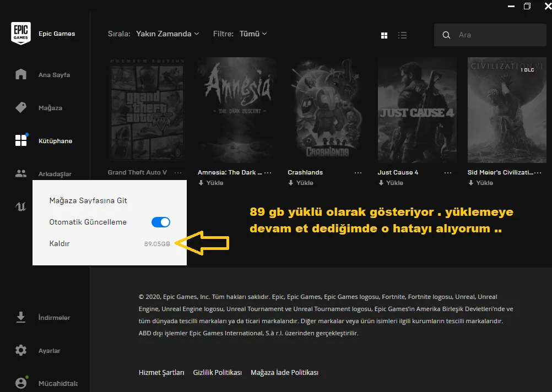Open the Arkadaşlar people icon
This screenshot has width=552, height=392.
(21, 173)
